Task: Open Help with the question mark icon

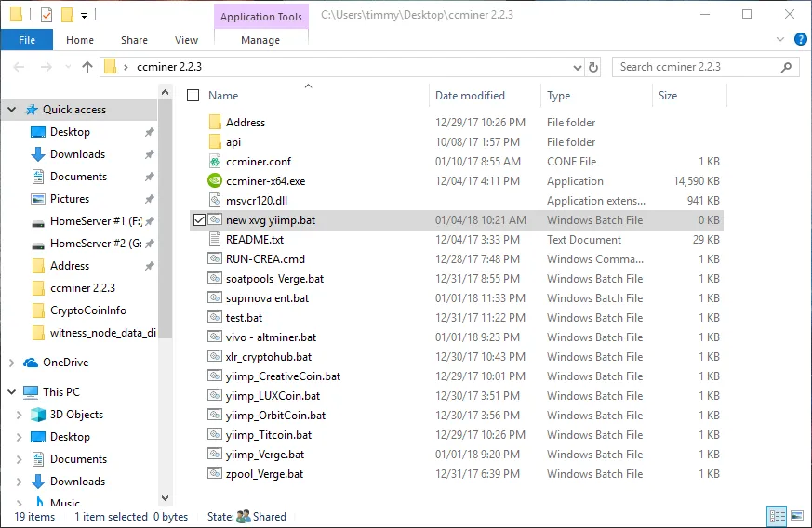Action: point(801,39)
